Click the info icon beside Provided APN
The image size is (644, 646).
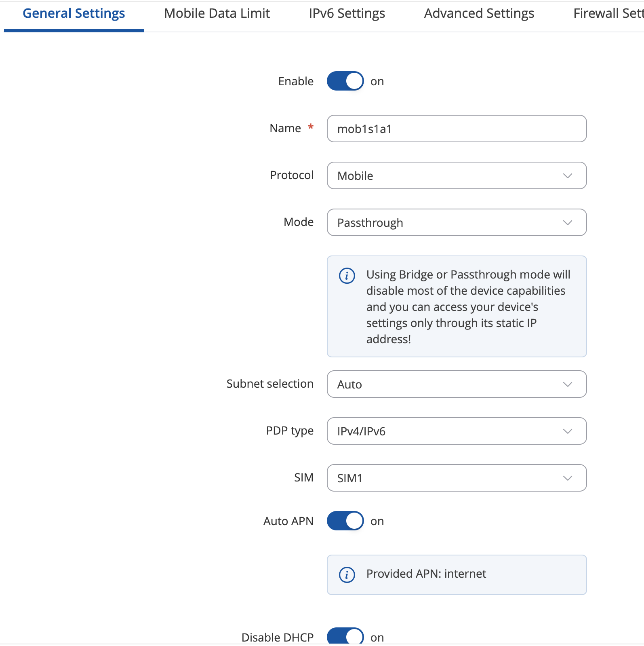pos(347,574)
